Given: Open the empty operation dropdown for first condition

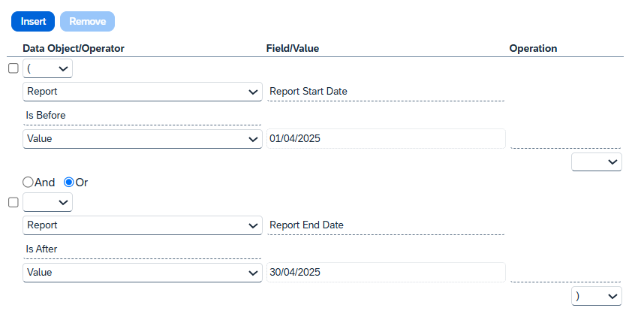Looking at the screenshot, I should (x=597, y=162).
